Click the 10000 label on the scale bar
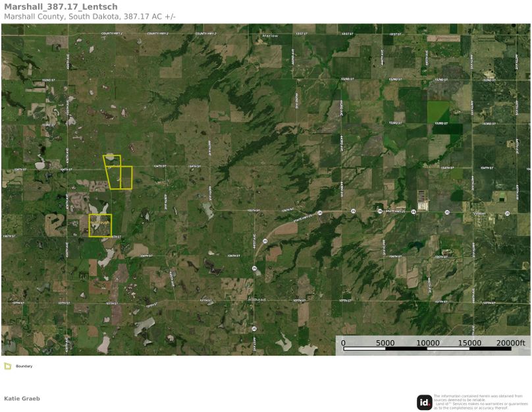This screenshot has height=412, width=532. (428, 343)
